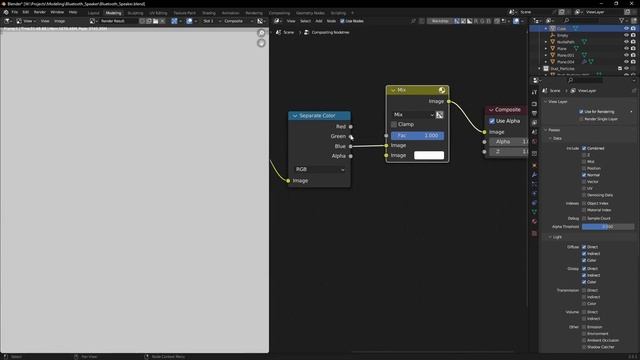Collapse the Separate Color node
This screenshot has height=360, width=640.
point(295,116)
